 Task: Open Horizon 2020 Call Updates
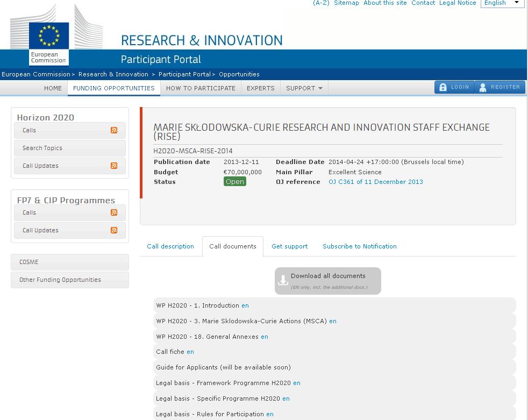70,166
